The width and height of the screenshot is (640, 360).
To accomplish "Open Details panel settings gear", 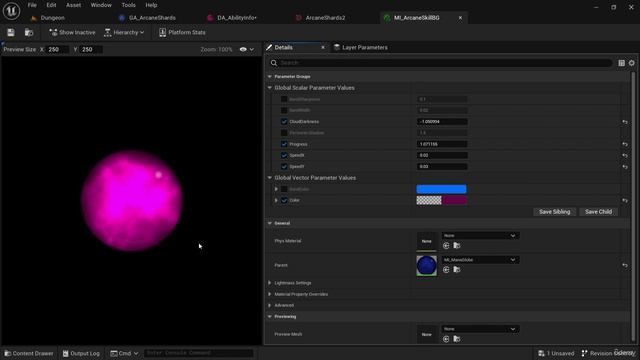I will click(631, 63).
